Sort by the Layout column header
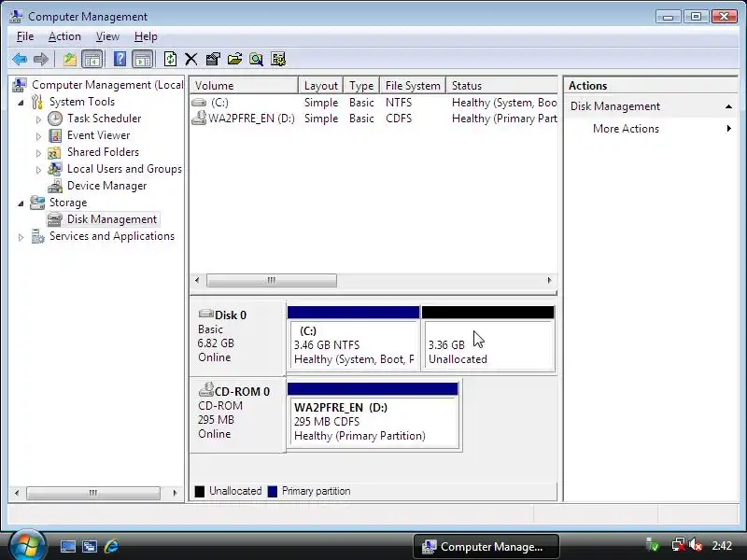The width and height of the screenshot is (747, 560). pos(320,86)
